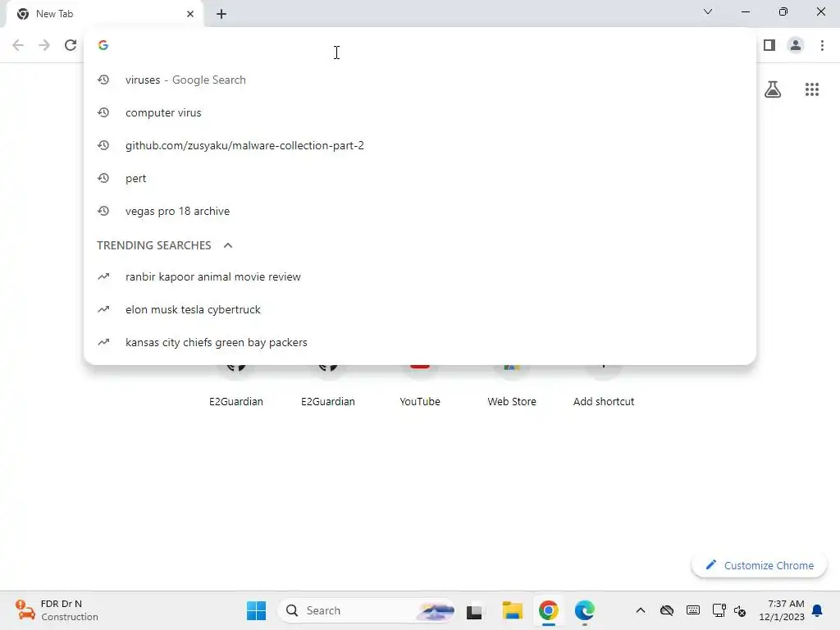Click the cloud sync-off tray icon
Screen dimensions: 840x630
pyautogui.click(x=666, y=610)
